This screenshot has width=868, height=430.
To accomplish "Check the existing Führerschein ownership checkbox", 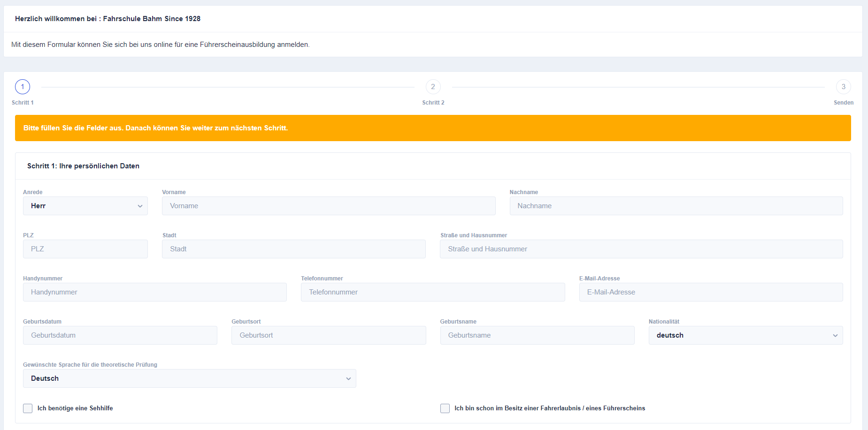I will pyautogui.click(x=445, y=408).
